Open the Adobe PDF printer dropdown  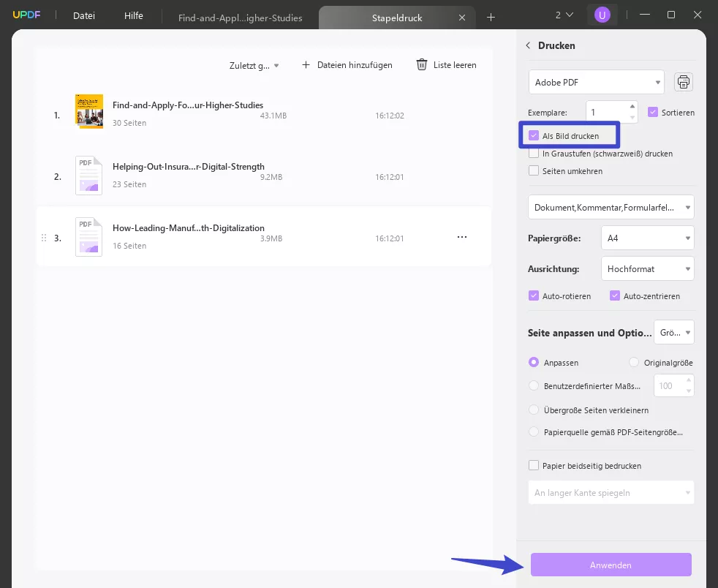pos(596,83)
